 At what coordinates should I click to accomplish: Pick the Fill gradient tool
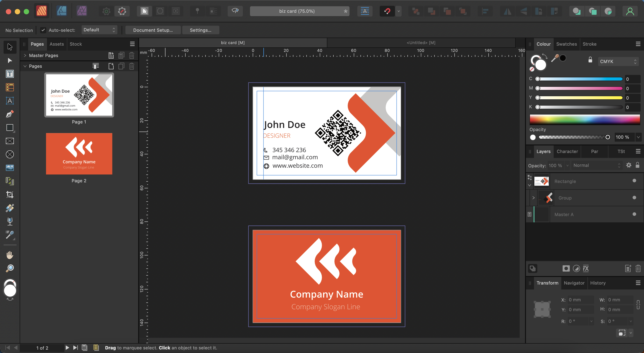[x=10, y=208]
